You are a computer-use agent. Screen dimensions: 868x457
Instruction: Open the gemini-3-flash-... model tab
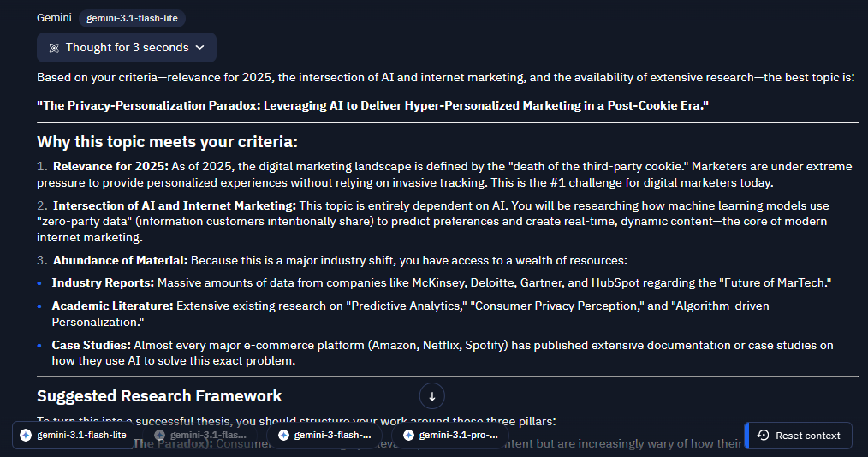324,436
